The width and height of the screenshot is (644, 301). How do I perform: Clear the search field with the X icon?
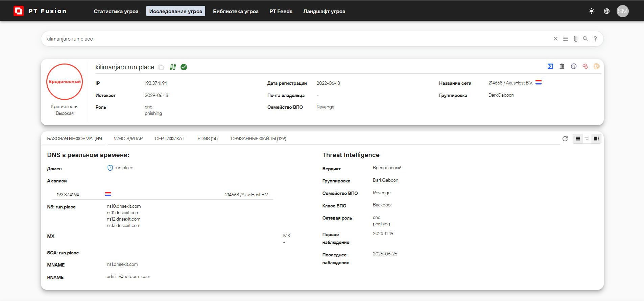point(555,39)
